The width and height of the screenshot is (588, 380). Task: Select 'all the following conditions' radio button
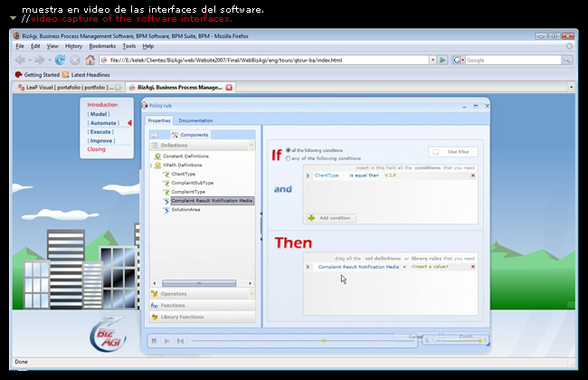[x=288, y=150]
